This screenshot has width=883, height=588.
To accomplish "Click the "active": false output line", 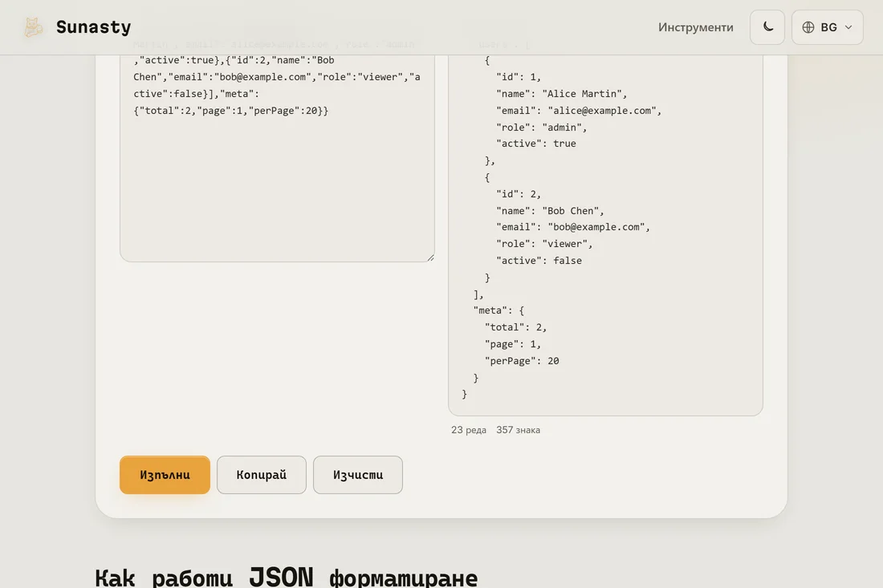I will pyautogui.click(x=539, y=261).
